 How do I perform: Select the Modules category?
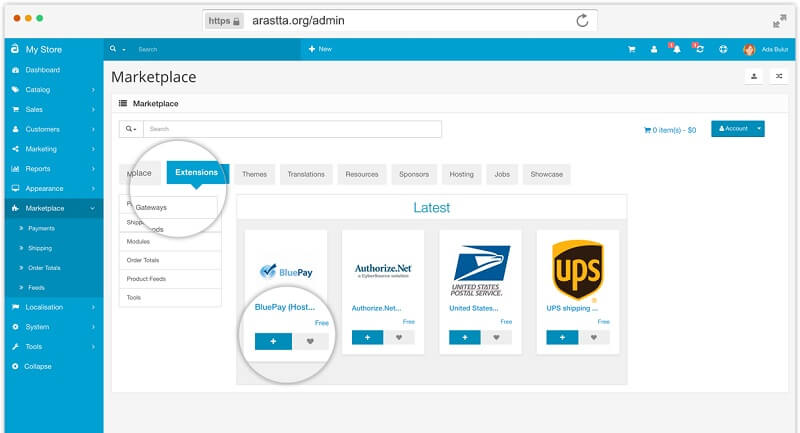coord(170,241)
